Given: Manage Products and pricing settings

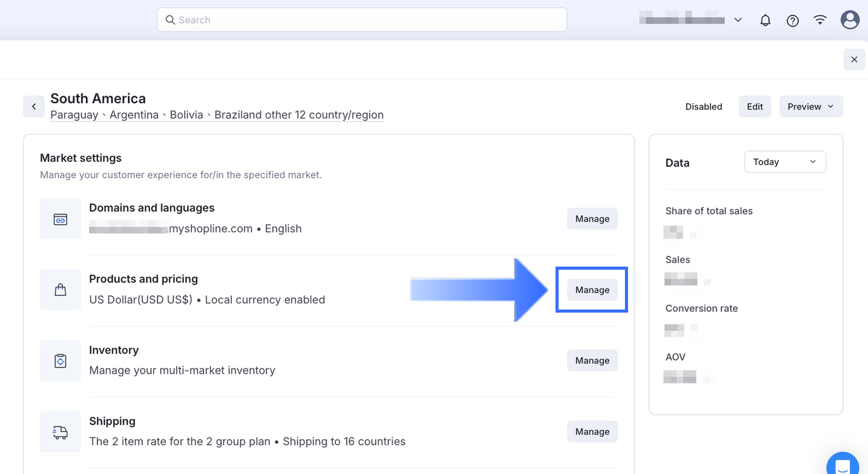Looking at the screenshot, I should coord(592,290).
